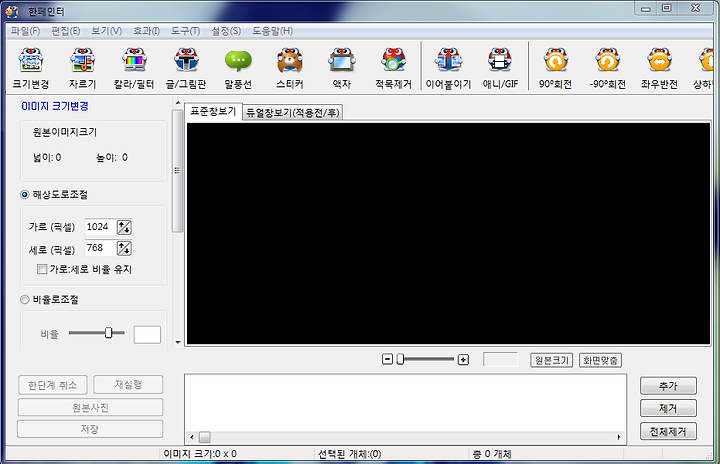Click the 화면맞춤 fit to screen button
The image size is (720, 464).
point(600,360)
